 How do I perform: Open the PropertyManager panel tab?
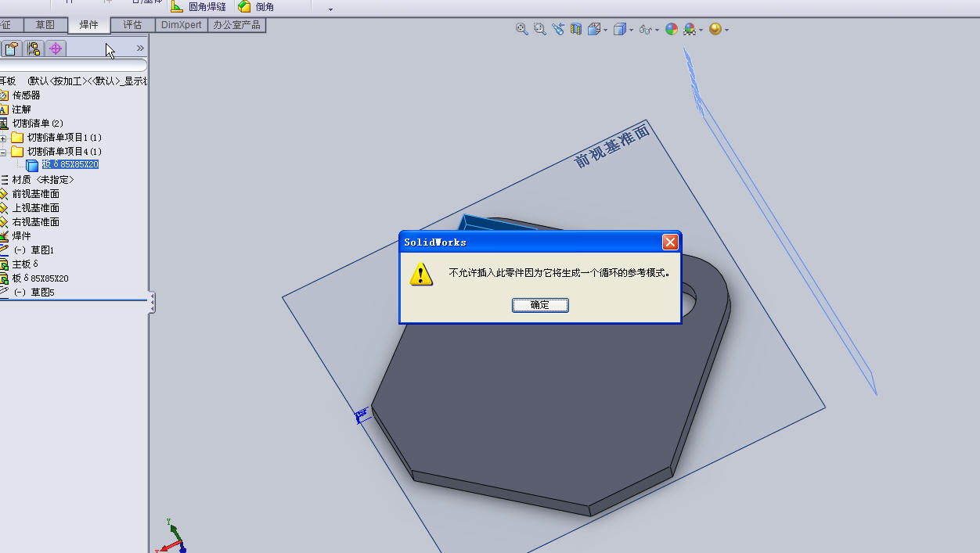11,48
